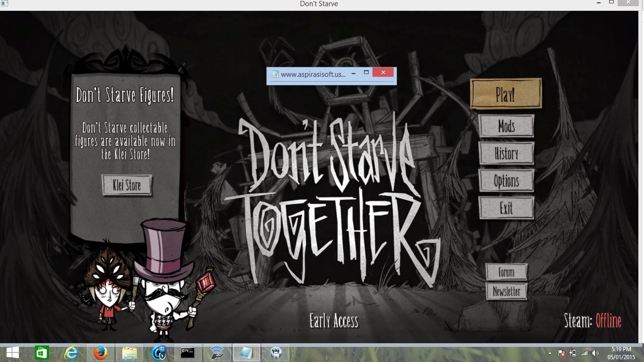Open the volume control in system tray
The image size is (644, 362).
(x=595, y=353)
